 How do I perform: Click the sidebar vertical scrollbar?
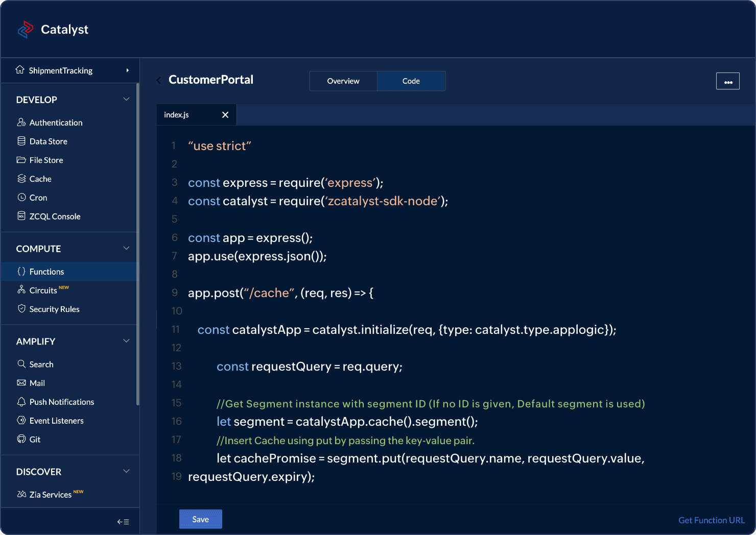pos(138,244)
